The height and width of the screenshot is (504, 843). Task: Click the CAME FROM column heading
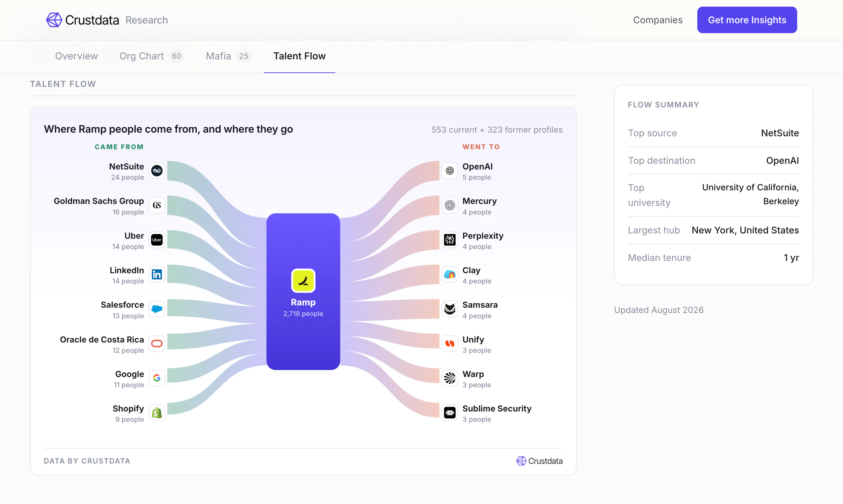(119, 147)
